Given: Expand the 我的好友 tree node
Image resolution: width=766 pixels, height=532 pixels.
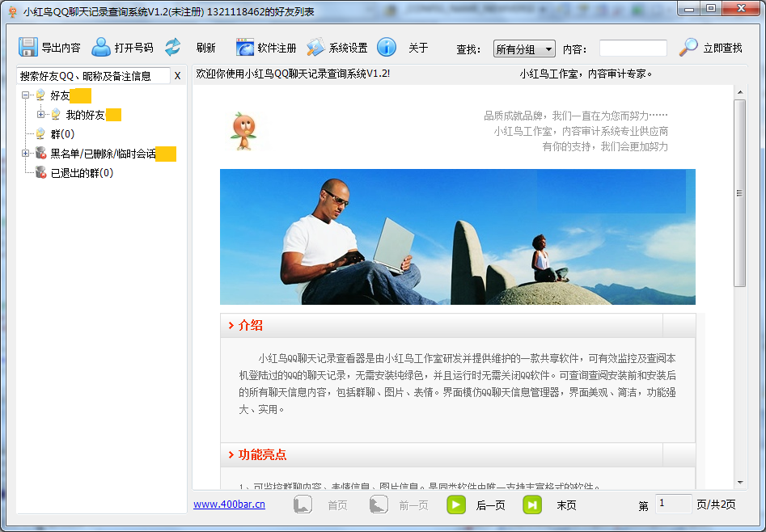Looking at the screenshot, I should tap(41, 115).
